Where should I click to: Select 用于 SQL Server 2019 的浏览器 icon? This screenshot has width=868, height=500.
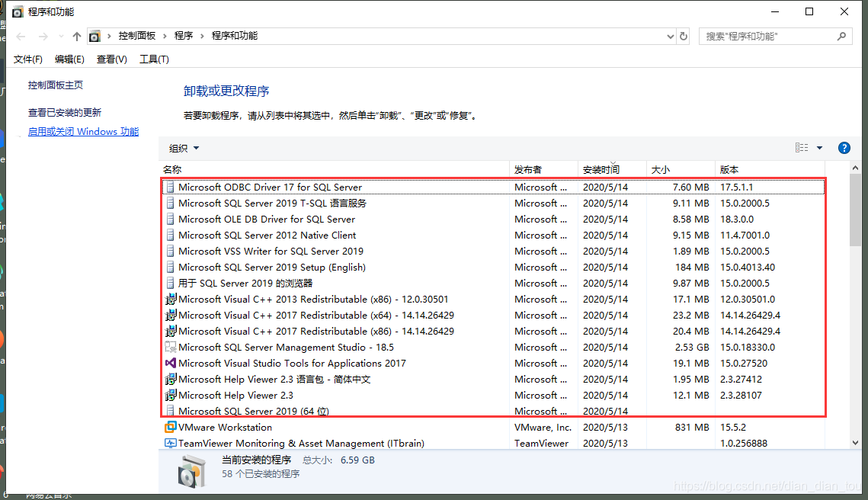click(170, 284)
